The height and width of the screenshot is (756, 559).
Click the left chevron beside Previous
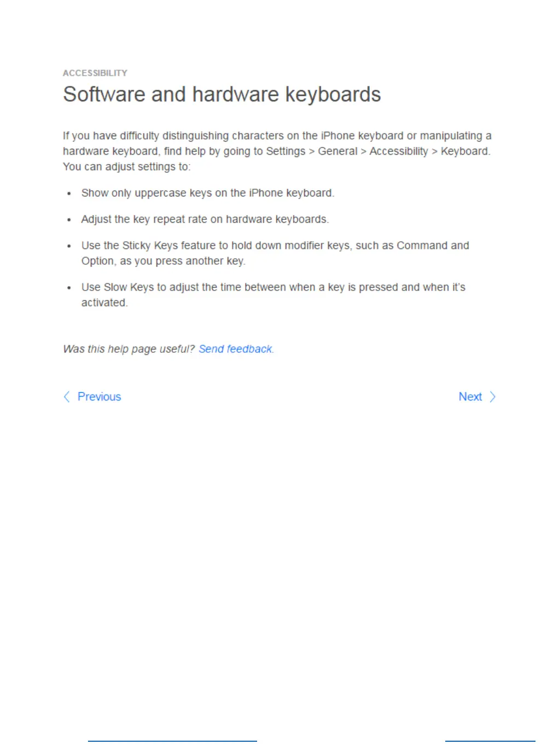point(67,397)
